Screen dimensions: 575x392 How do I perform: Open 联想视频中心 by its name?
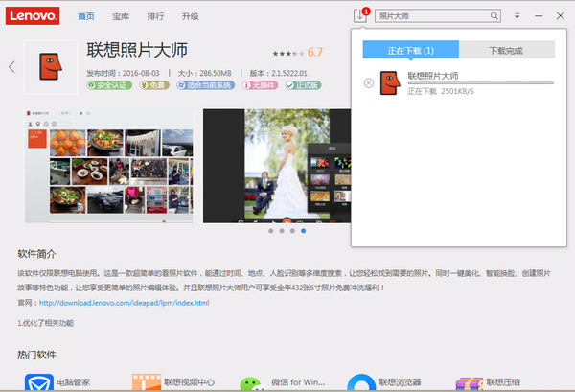(189, 382)
